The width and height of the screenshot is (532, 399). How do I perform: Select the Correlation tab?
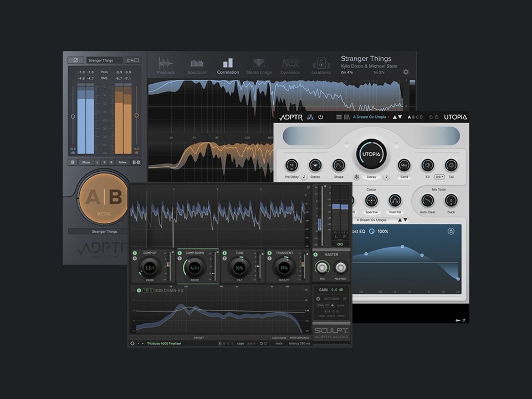(228, 66)
